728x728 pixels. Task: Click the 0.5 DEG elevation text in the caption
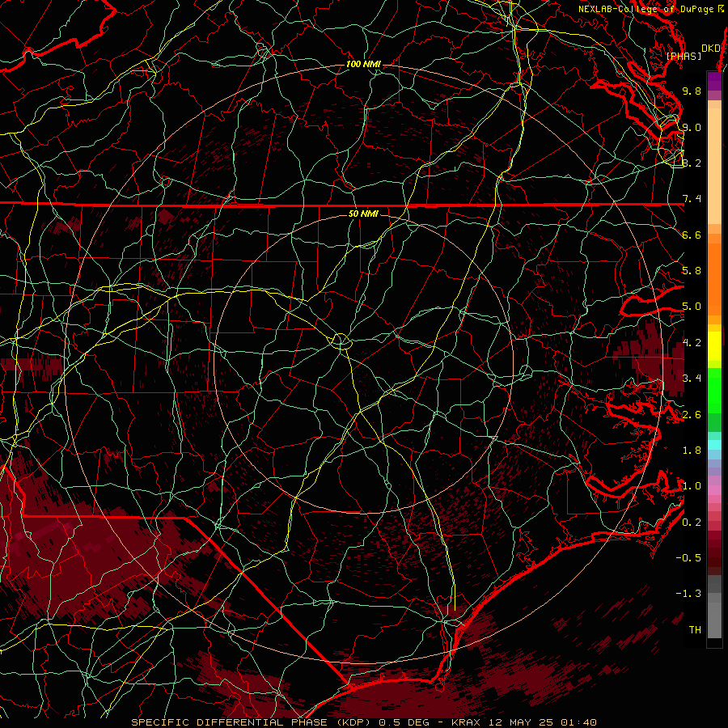point(405,722)
